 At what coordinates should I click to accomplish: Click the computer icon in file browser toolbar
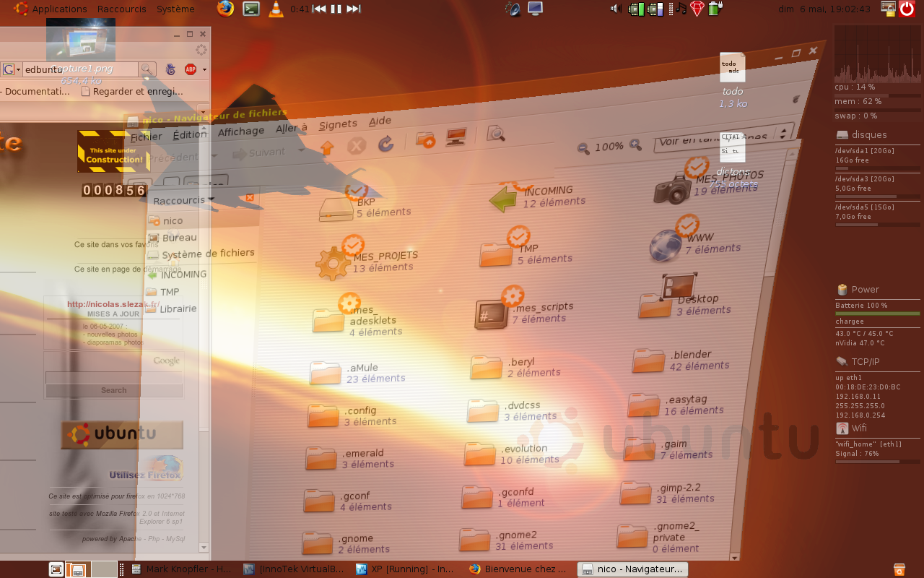point(455,137)
